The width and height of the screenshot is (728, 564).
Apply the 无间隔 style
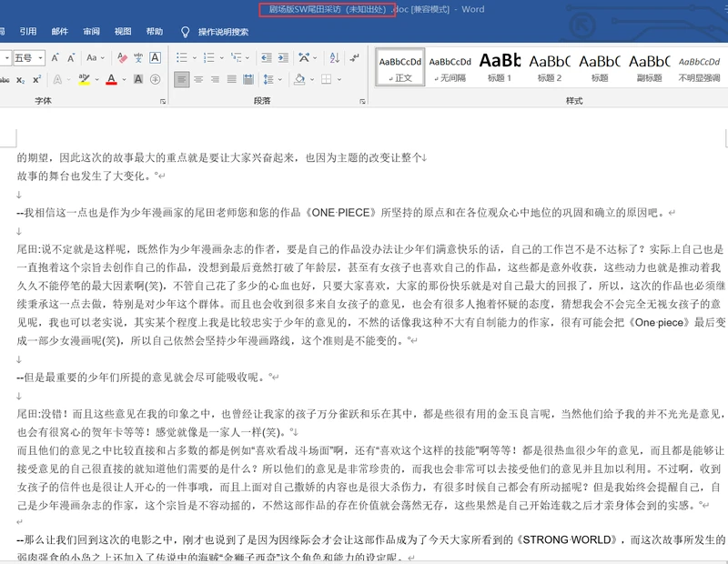tap(450, 68)
